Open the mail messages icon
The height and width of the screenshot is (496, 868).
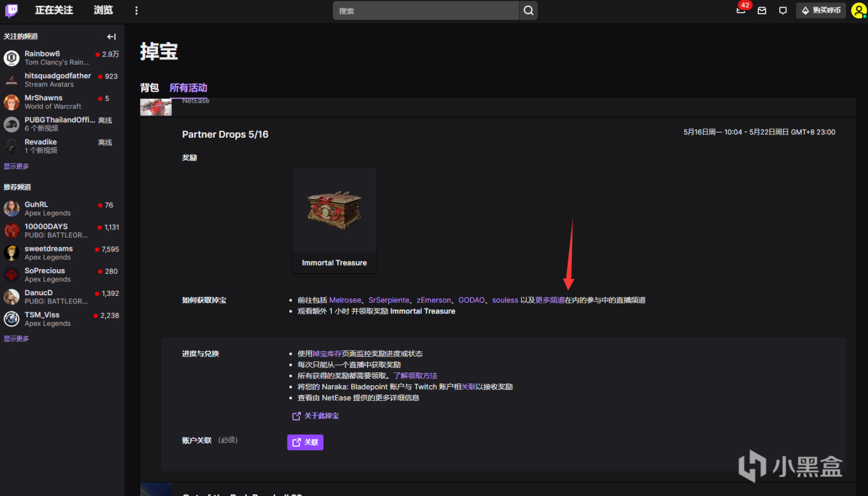point(762,11)
